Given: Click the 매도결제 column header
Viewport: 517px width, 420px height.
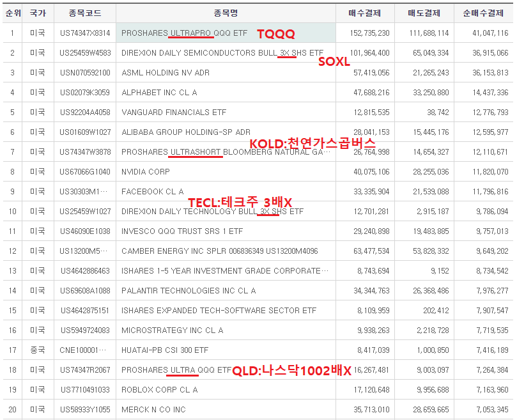Looking at the screenshot, I should pyautogui.click(x=424, y=13).
